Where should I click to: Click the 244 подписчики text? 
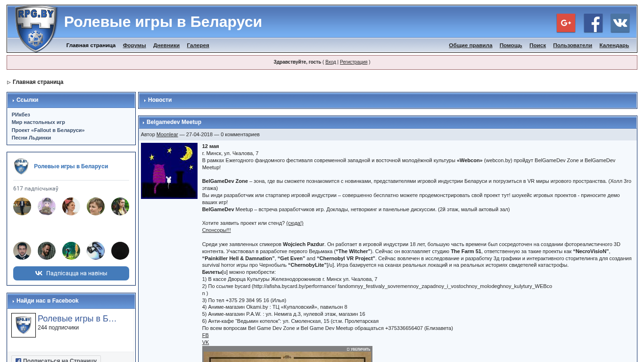tap(58, 328)
